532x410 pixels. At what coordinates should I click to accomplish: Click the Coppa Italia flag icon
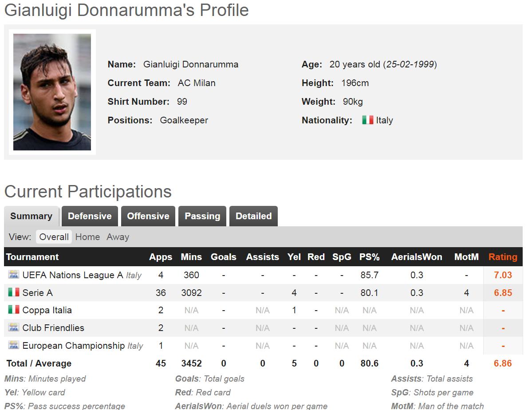tap(14, 310)
